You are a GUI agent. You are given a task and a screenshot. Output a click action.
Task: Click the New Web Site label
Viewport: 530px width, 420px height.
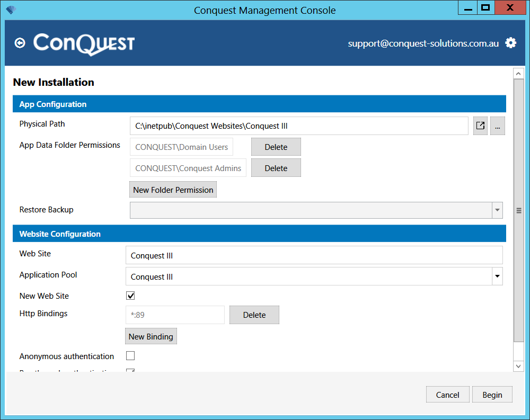click(44, 296)
